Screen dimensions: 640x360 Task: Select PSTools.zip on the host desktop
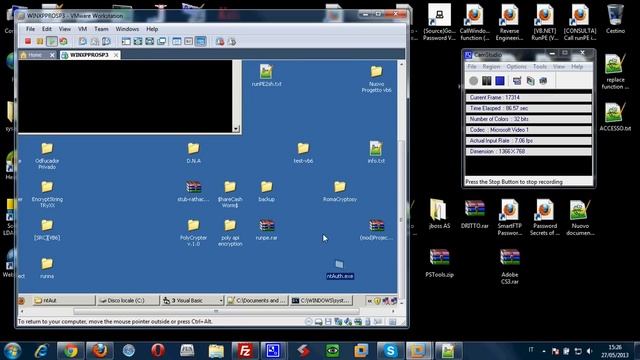coord(439,263)
